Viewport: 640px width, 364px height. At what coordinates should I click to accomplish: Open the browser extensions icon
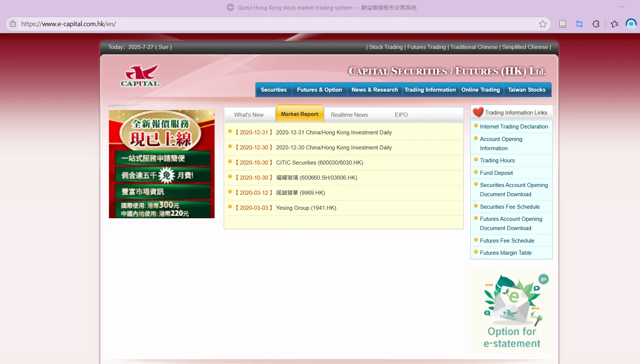(x=597, y=24)
